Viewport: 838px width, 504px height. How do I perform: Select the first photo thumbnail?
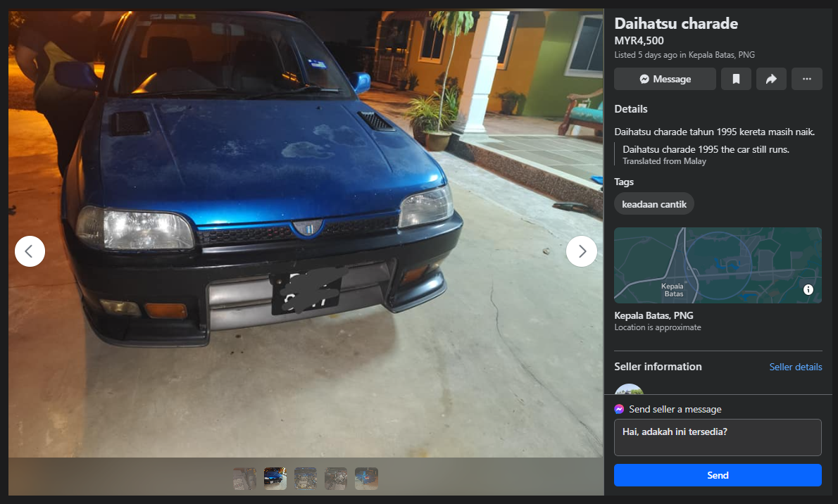click(x=244, y=479)
